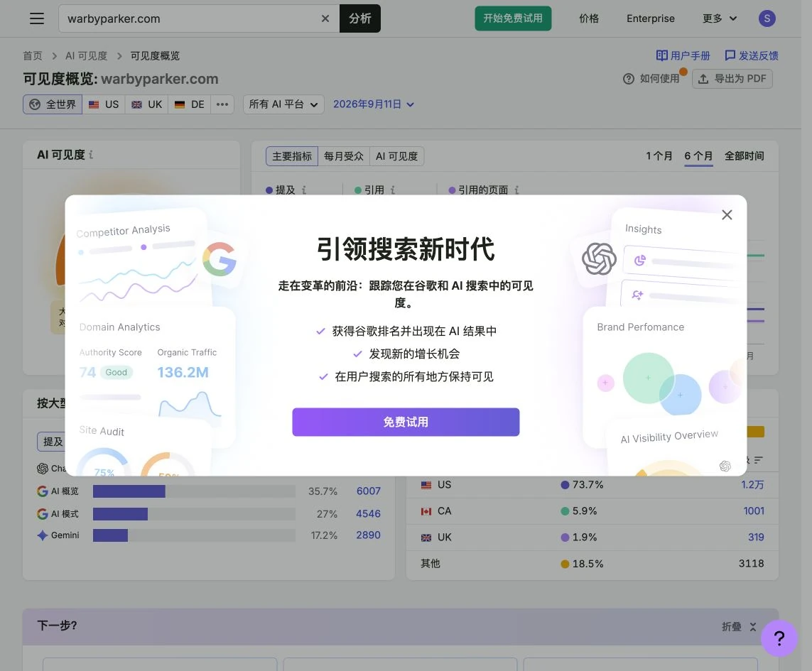Click the CA flag in country table
The height and width of the screenshot is (671, 812).
[x=426, y=511]
